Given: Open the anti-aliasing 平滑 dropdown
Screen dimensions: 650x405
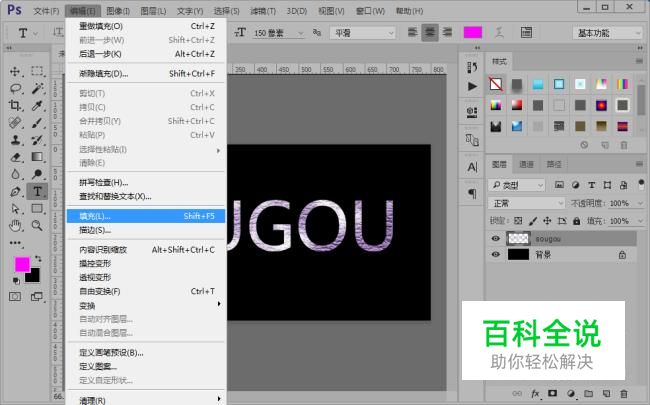Looking at the screenshot, I should point(362,33).
